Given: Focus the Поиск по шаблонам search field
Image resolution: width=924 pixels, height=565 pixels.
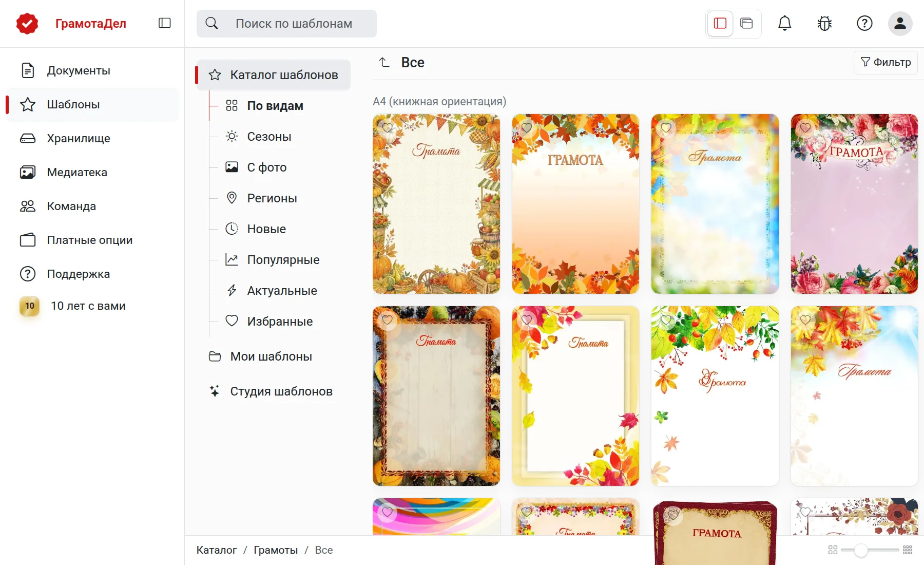Looking at the screenshot, I should tap(286, 24).
